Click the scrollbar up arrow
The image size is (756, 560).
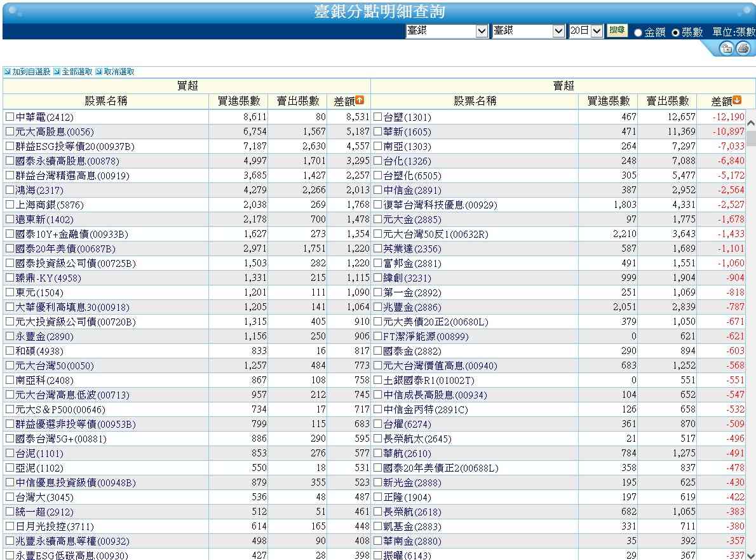click(751, 123)
